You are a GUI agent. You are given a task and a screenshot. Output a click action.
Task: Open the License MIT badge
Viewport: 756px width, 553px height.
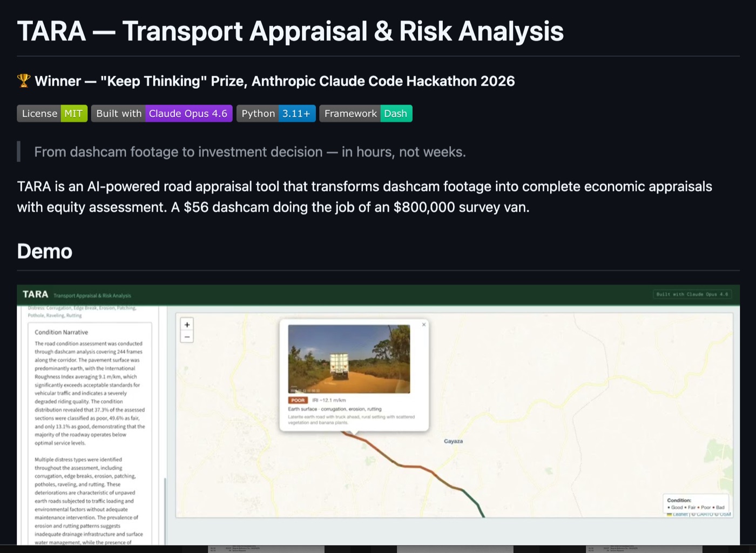pos(52,113)
